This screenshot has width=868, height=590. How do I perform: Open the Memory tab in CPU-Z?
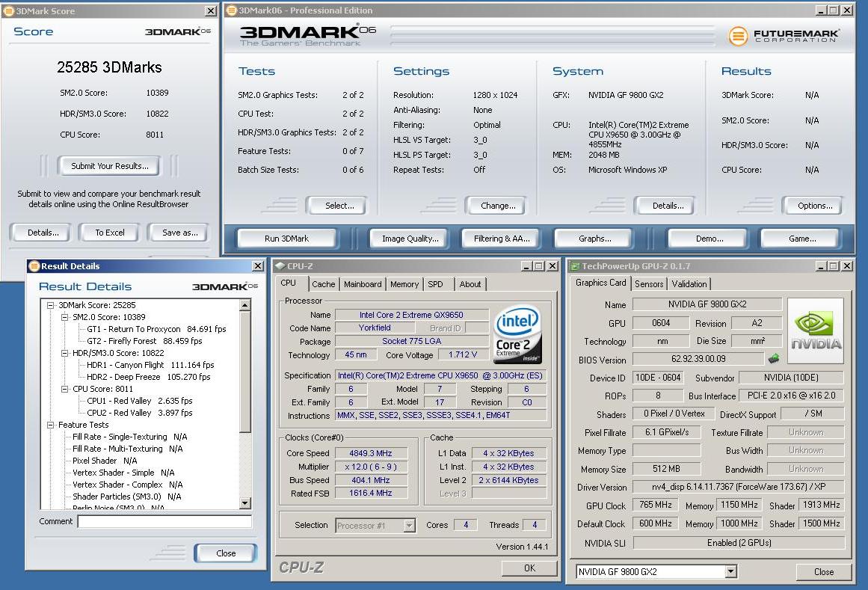(404, 284)
